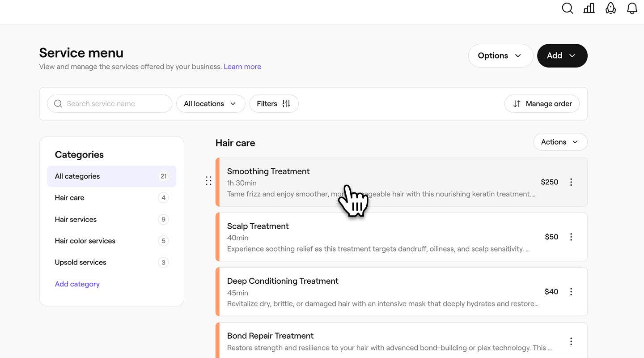This screenshot has width=644, height=358.
Task: Select Upsold services category
Action: [80, 262]
